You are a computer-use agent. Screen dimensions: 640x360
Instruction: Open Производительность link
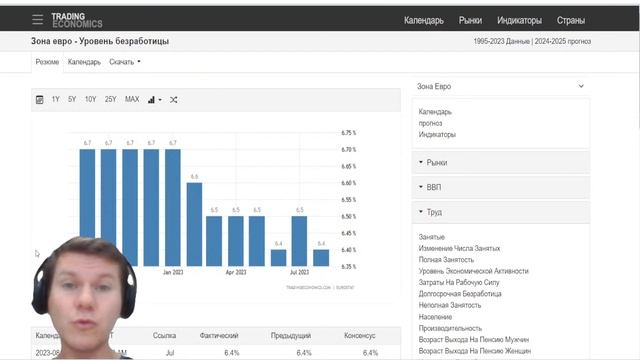(x=450, y=328)
